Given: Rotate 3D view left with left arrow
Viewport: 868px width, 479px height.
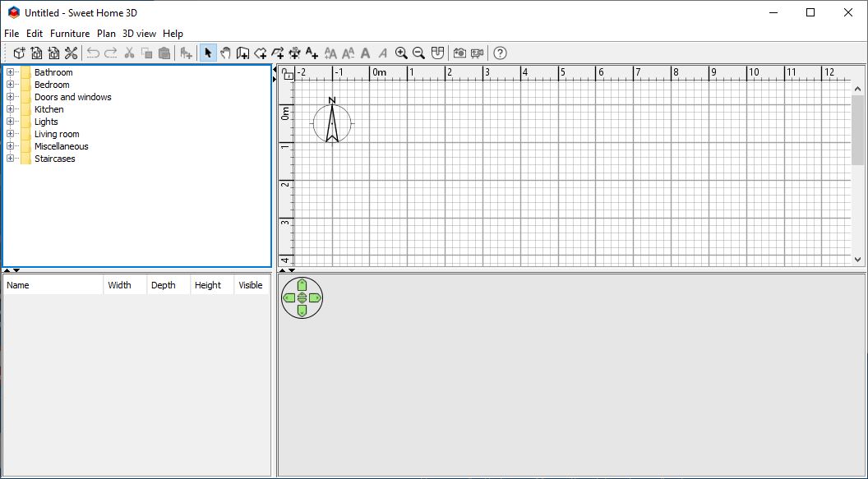Looking at the screenshot, I should point(289,298).
